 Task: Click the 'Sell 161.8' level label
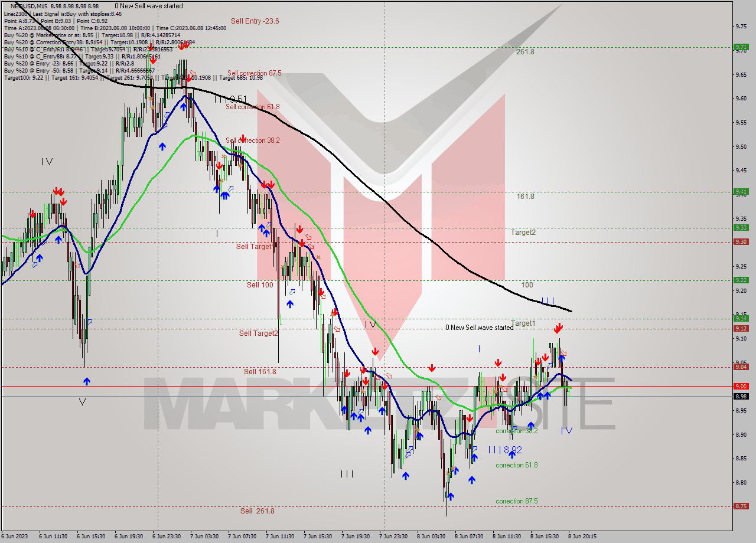pyautogui.click(x=260, y=371)
